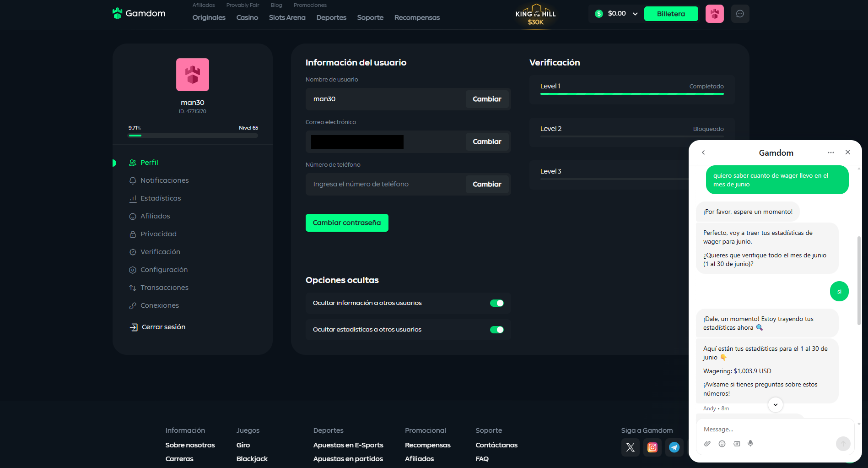This screenshot has height=468, width=868.
Task: Open Gamdom's X social link
Action: [x=630, y=447]
